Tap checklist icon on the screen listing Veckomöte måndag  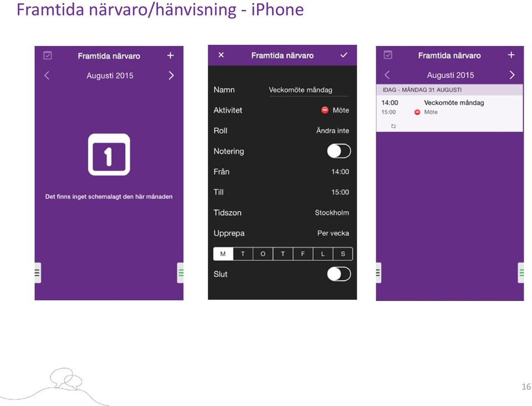tap(388, 55)
